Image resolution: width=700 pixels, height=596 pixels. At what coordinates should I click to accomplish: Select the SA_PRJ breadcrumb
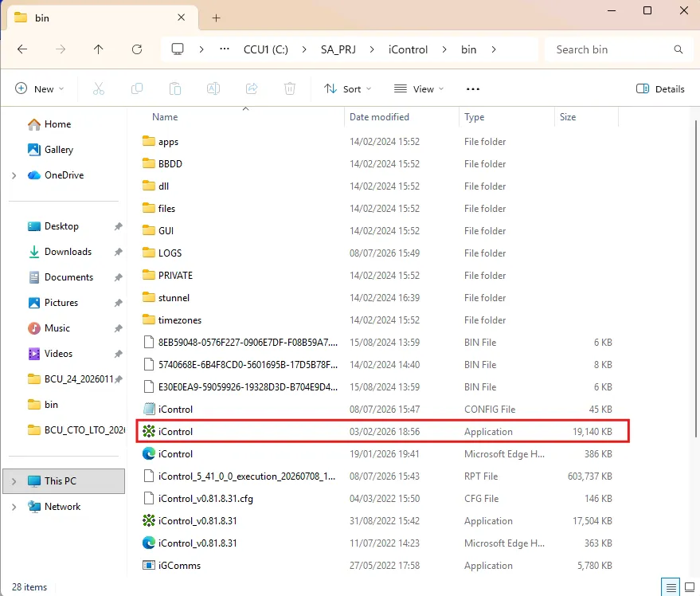click(338, 49)
